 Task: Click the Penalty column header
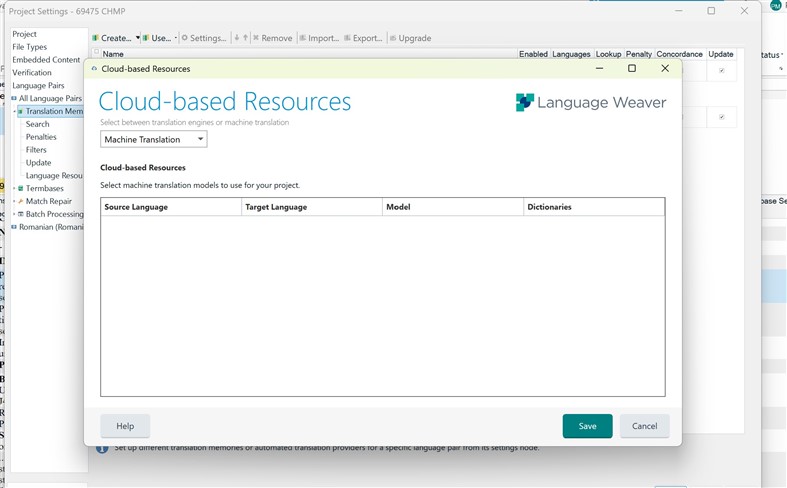[x=638, y=54]
